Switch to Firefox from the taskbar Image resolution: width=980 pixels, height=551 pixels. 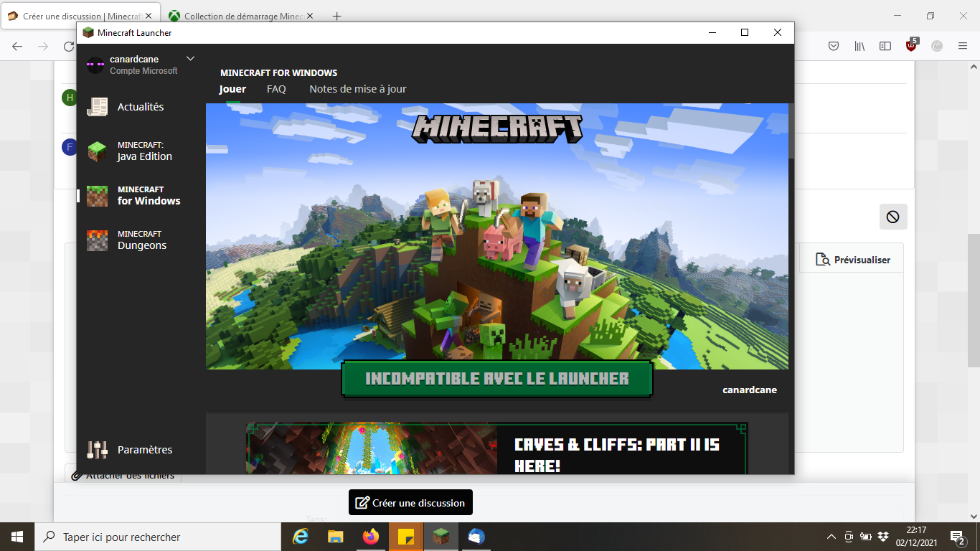point(371,537)
